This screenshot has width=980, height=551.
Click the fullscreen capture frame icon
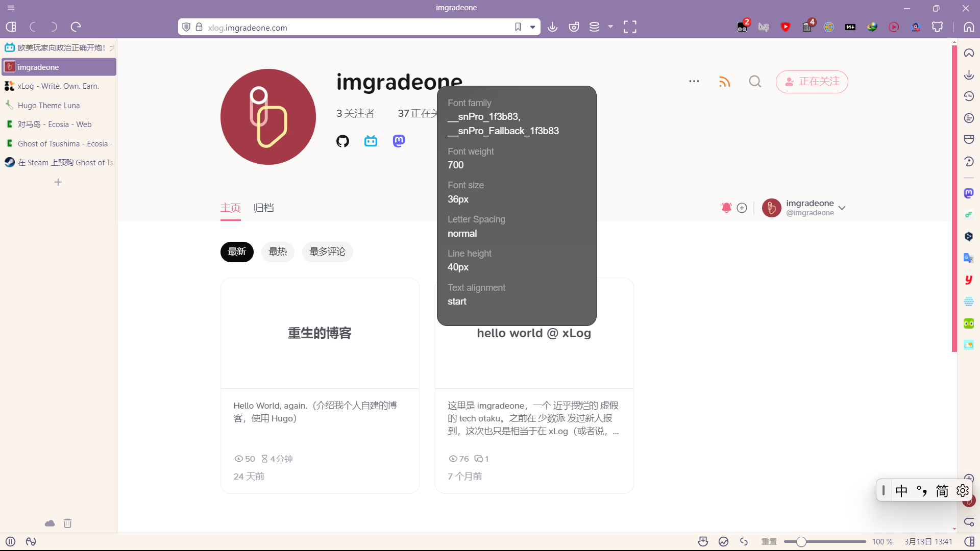pyautogui.click(x=630, y=27)
